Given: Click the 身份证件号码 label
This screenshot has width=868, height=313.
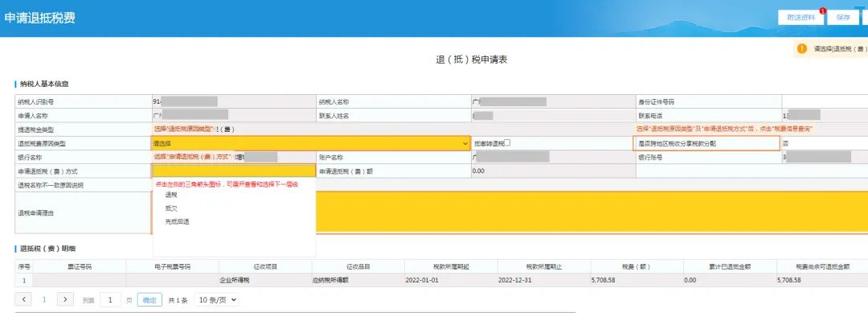Looking at the screenshot, I should pos(656,102).
